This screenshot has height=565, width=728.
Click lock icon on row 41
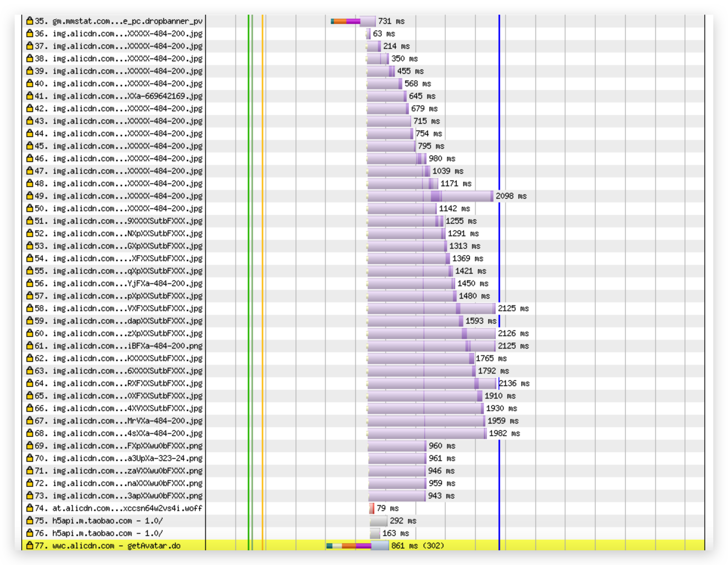(x=30, y=96)
